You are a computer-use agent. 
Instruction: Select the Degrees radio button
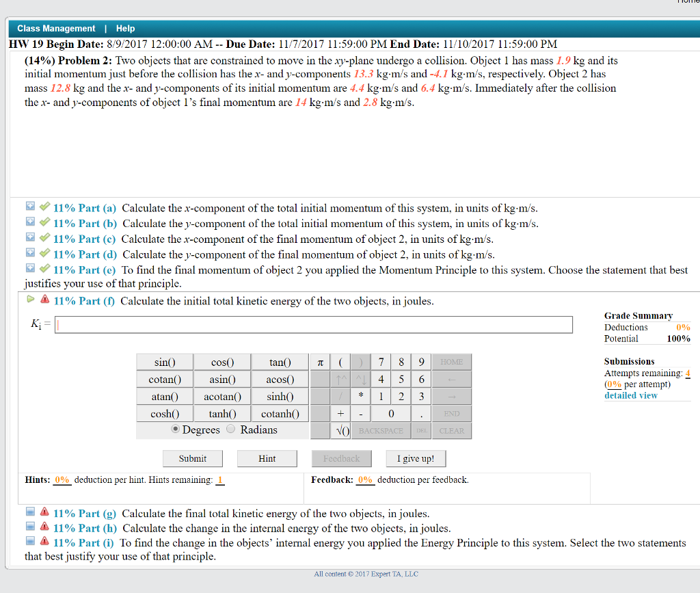pos(176,430)
